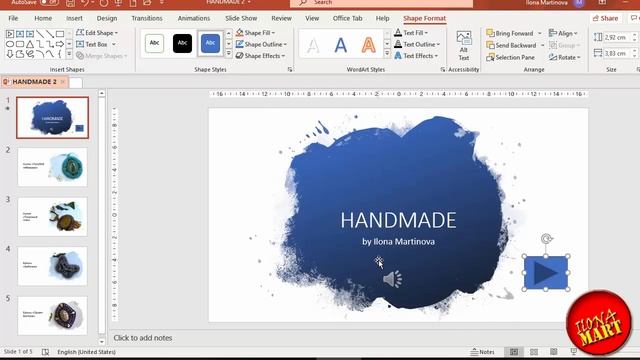Open the File menu
This screenshot has width=640, height=360.
[x=13, y=18]
